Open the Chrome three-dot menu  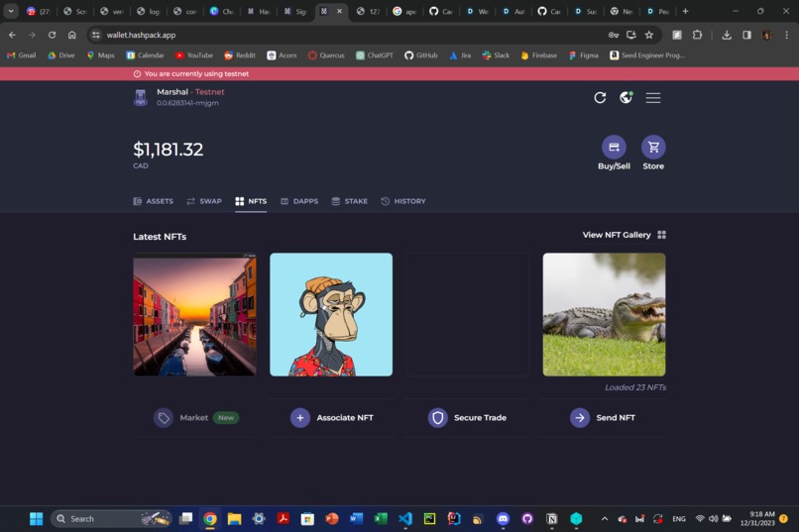click(787, 35)
